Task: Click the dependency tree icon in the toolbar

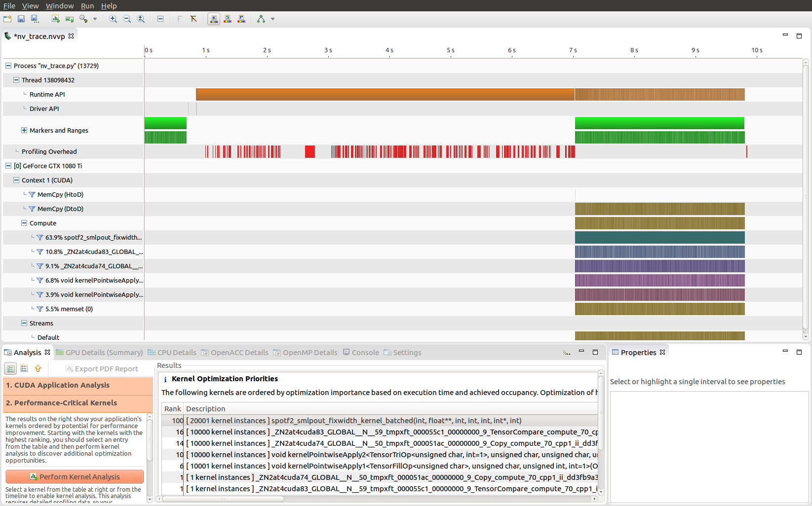Action: (261, 19)
